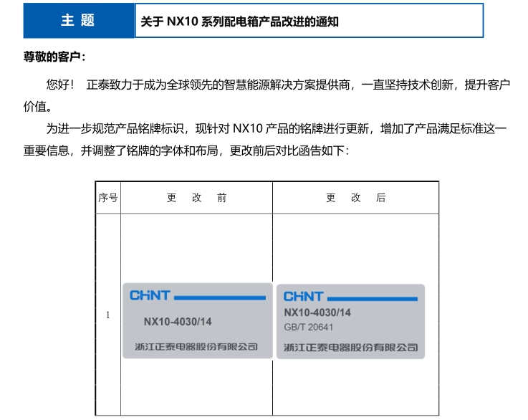Click the blue bar beside the after-change CHINT logo

pos(372,297)
